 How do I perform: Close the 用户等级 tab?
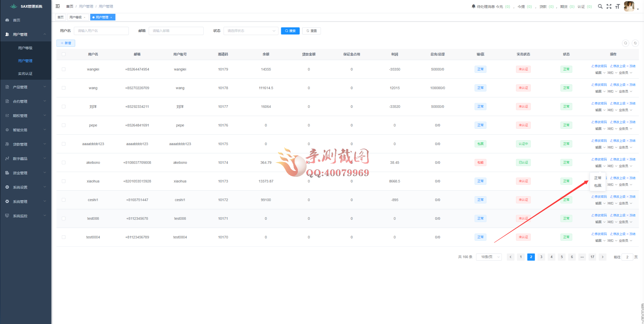click(85, 17)
